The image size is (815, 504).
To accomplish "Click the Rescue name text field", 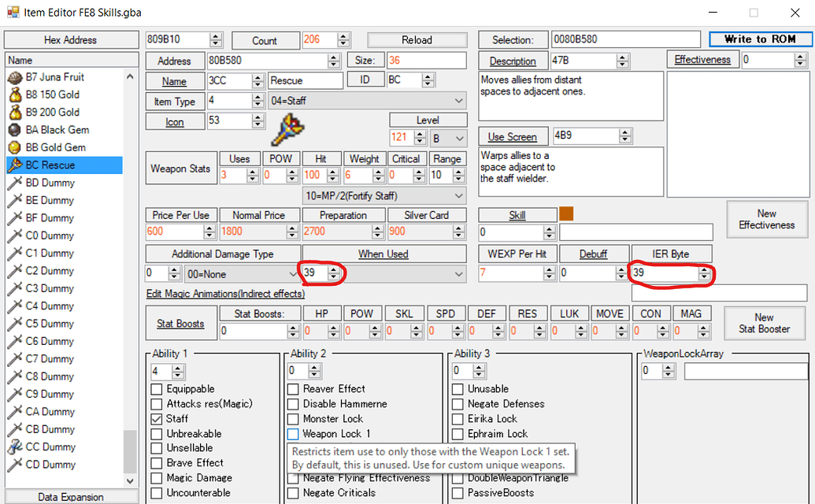I will click(306, 80).
